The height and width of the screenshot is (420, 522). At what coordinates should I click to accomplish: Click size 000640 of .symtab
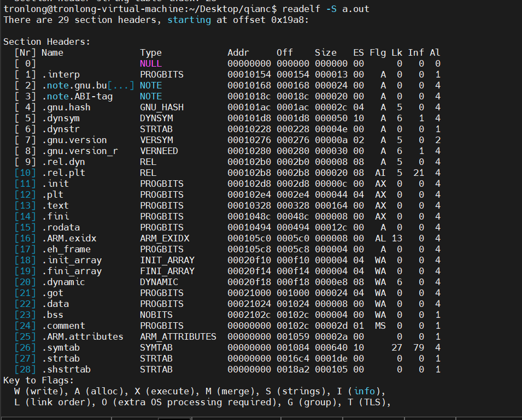tap(331, 347)
